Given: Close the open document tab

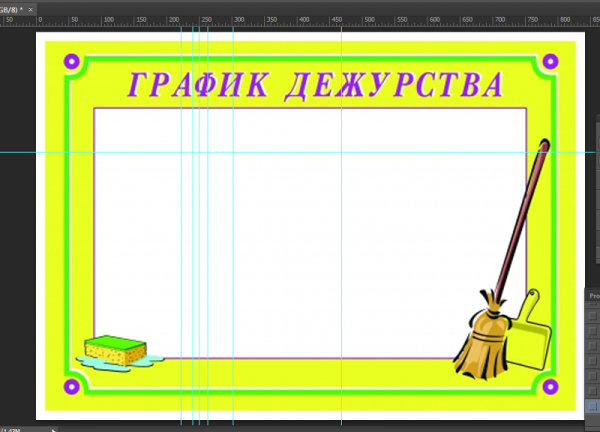Looking at the screenshot, I should click(x=30, y=8).
